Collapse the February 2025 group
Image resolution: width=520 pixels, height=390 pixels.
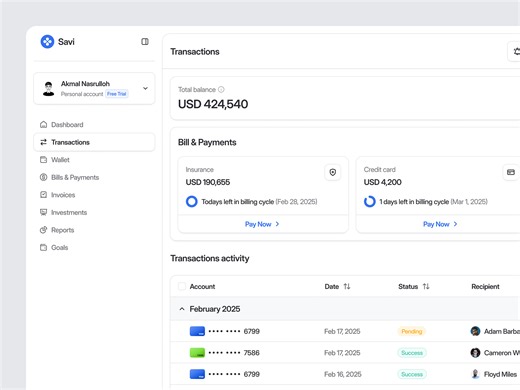[182, 309]
